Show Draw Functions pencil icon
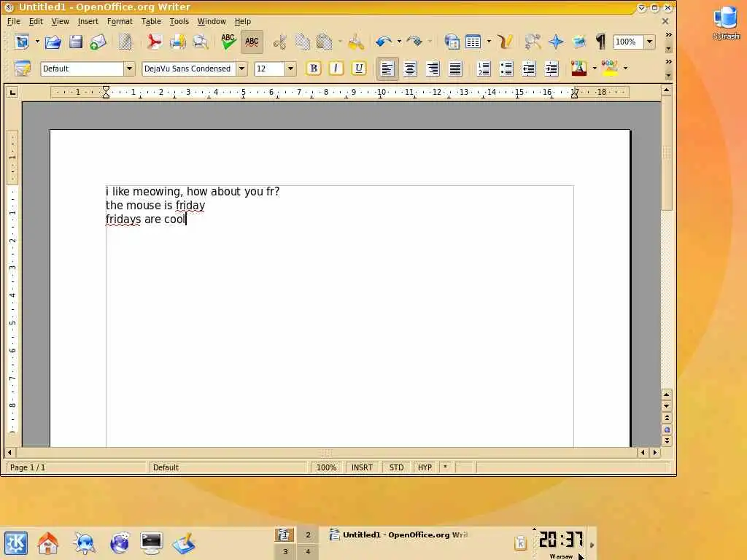The image size is (747, 560). [505, 42]
